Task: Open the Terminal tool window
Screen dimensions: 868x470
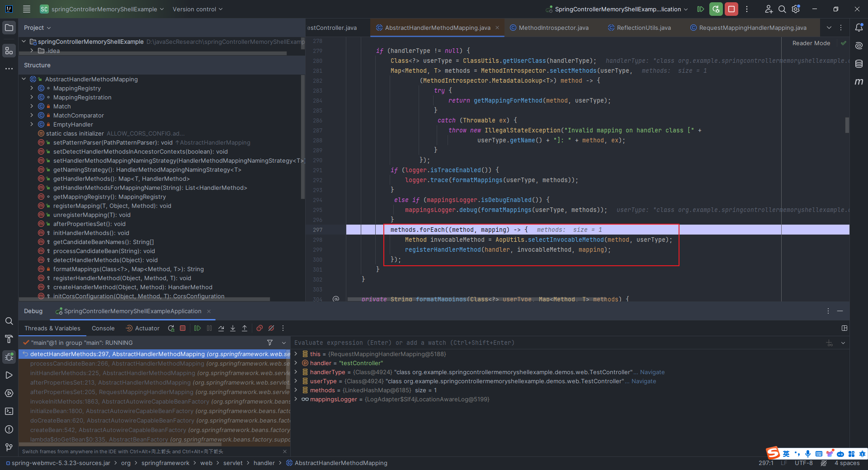Action: click(x=9, y=411)
